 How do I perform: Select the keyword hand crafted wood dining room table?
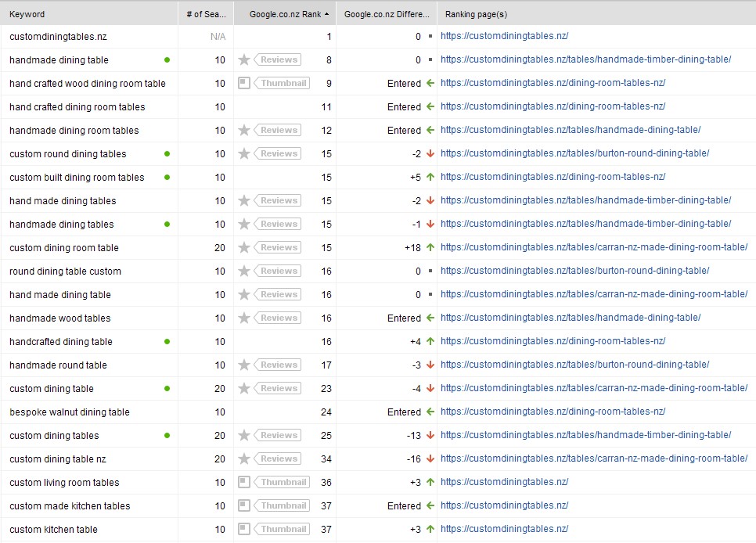88,84
